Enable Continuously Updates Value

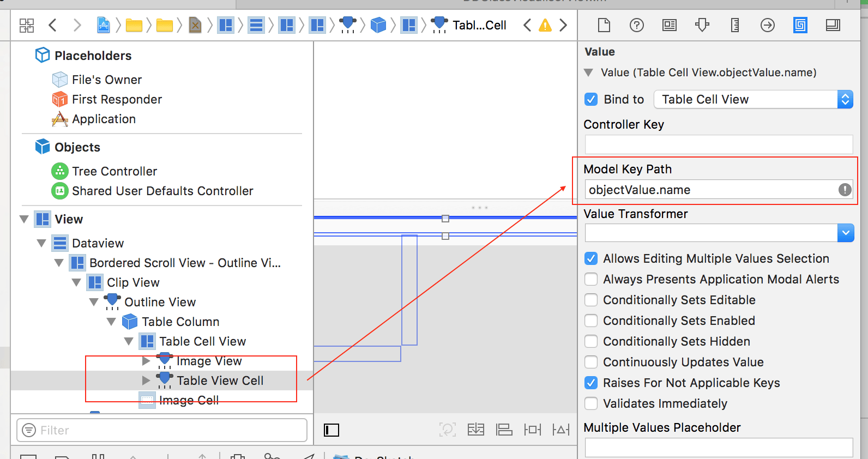point(591,362)
